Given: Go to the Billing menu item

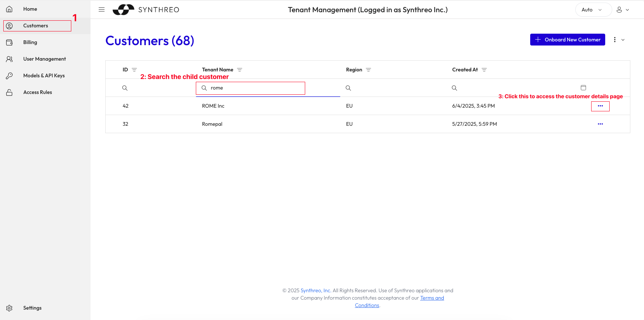Looking at the screenshot, I should coord(30,43).
